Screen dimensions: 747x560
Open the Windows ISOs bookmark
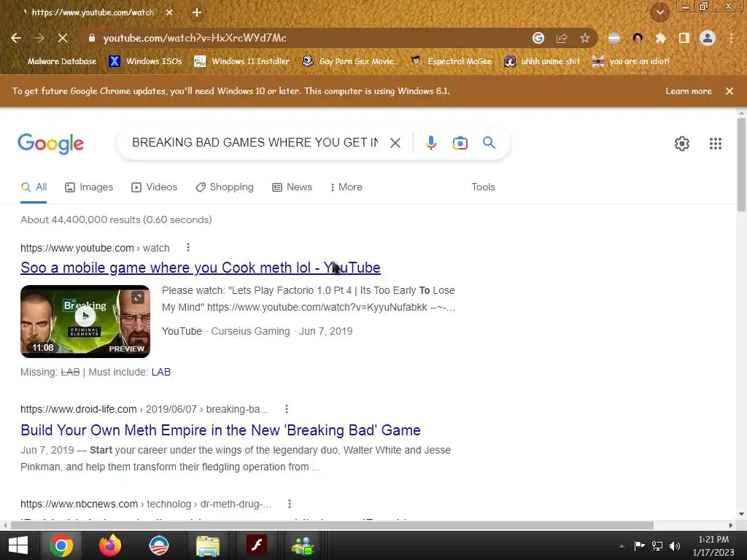(x=146, y=61)
